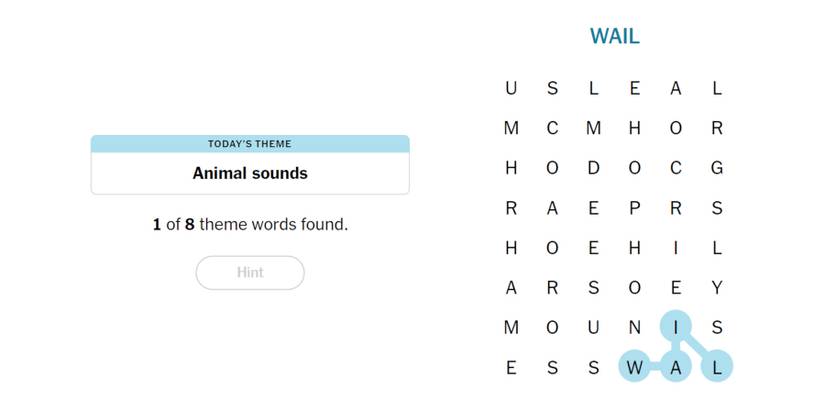Choose the U between O and N
Image resolution: width=825 pixels, height=413 pixels.
tap(593, 327)
